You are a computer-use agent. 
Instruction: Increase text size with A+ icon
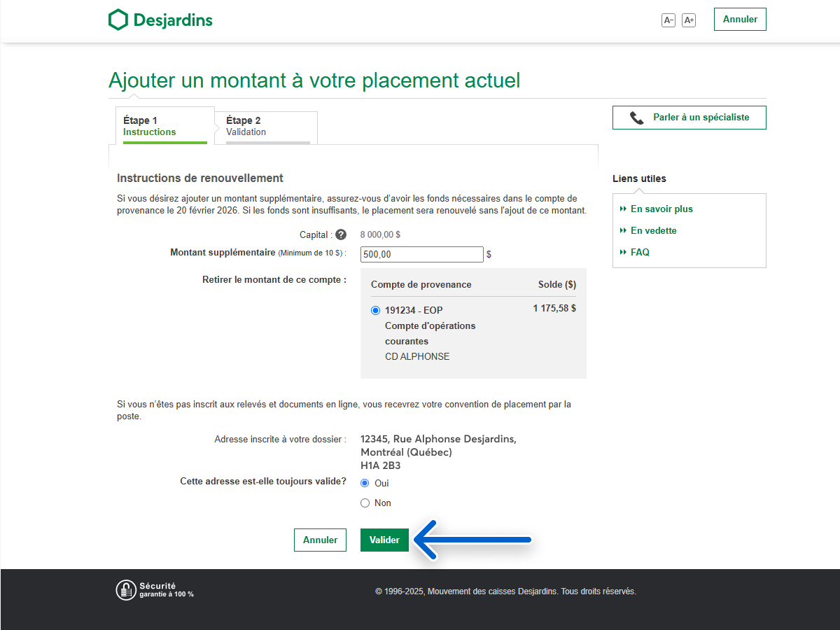pyautogui.click(x=689, y=20)
